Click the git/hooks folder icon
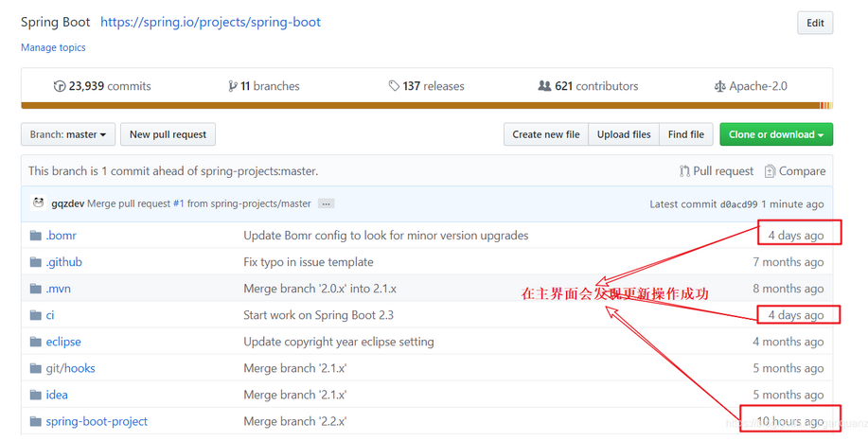The height and width of the screenshot is (441, 868). click(x=36, y=368)
